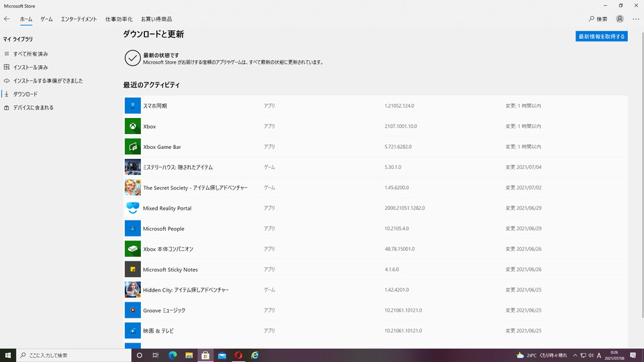Click the スマホ同期 app icon

(x=133, y=105)
